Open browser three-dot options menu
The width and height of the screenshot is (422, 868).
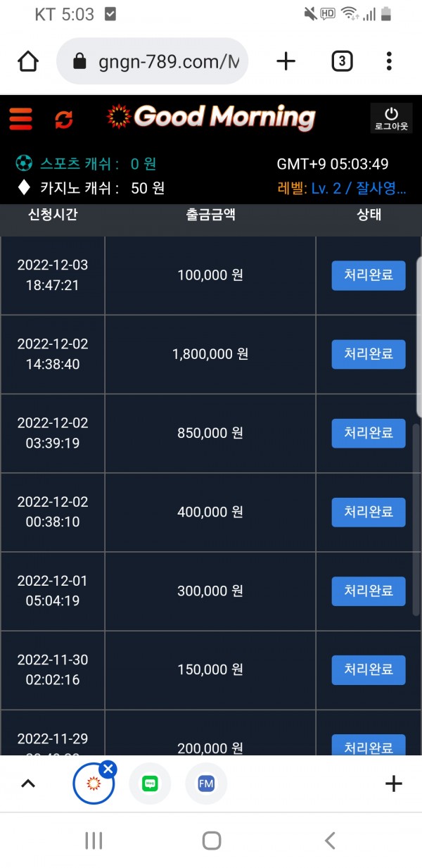(389, 62)
